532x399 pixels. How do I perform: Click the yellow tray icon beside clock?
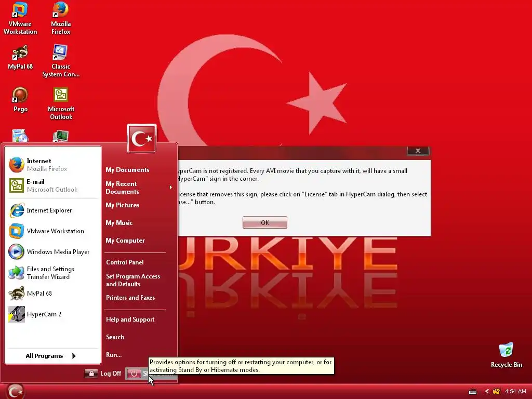click(x=496, y=392)
